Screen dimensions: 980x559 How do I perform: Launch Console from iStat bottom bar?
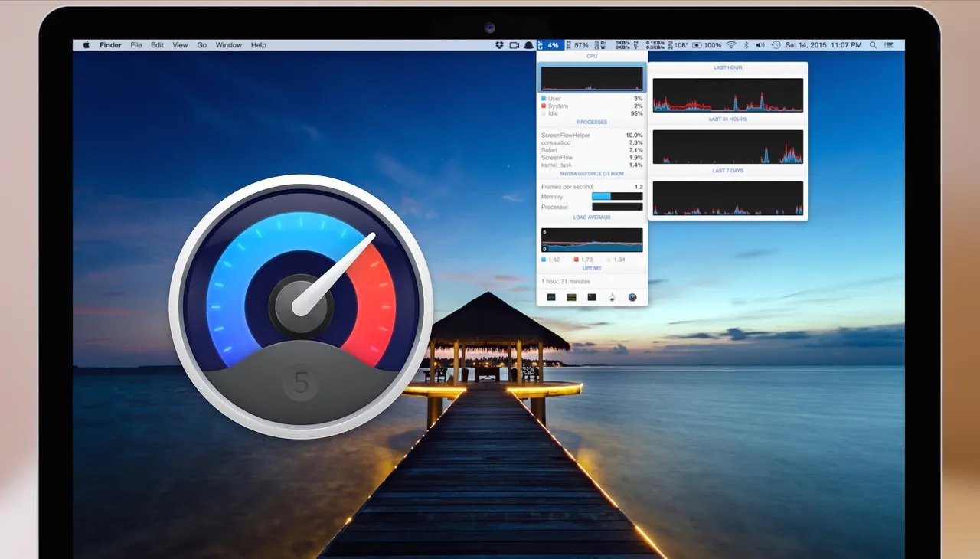571,297
